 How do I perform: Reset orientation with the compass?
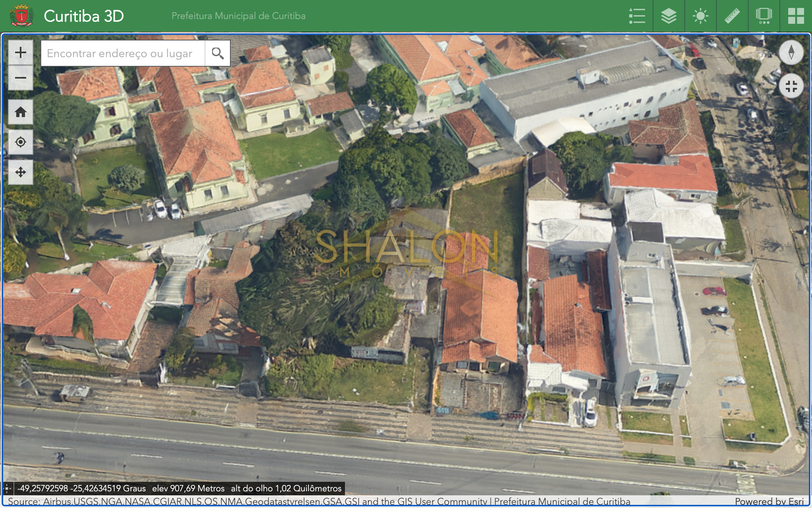[x=791, y=52]
